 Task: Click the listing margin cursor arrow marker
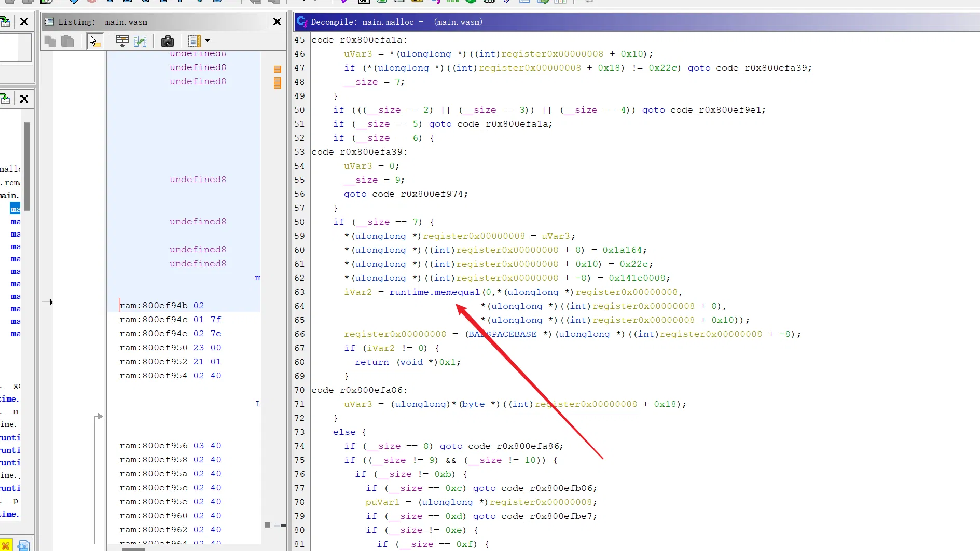coord(47,302)
